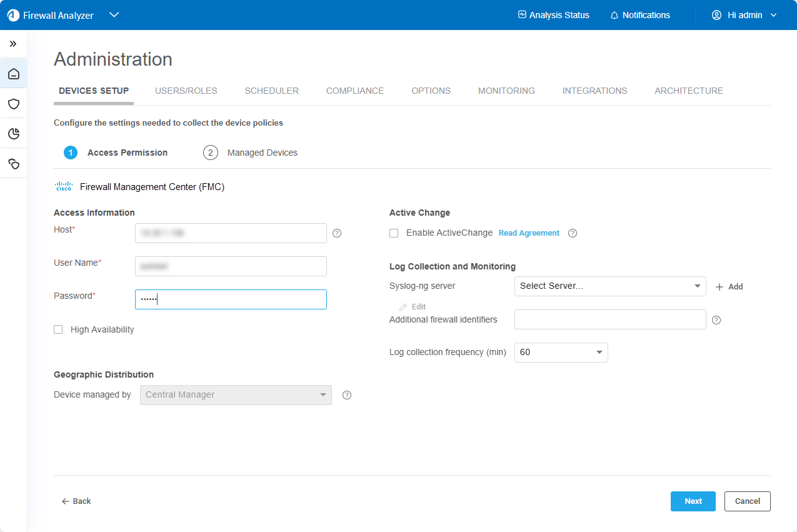This screenshot has width=797, height=532.
Task: Open the COMPLIANCE tab
Action: [x=354, y=91]
